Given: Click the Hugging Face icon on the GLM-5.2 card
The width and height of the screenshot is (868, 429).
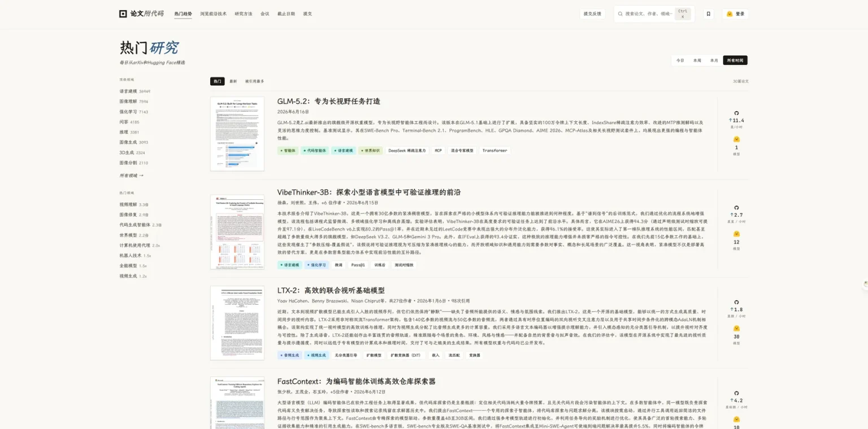Looking at the screenshot, I should [736, 139].
